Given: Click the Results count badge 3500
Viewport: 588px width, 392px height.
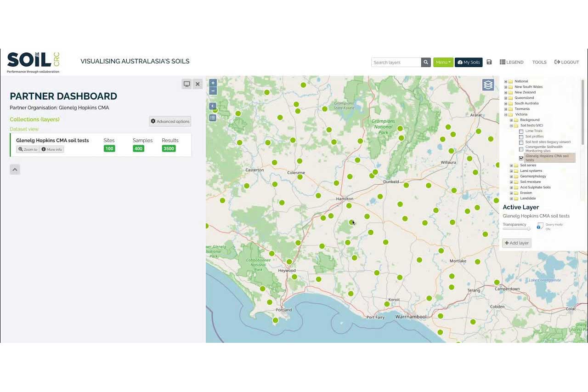Looking at the screenshot, I should [169, 148].
